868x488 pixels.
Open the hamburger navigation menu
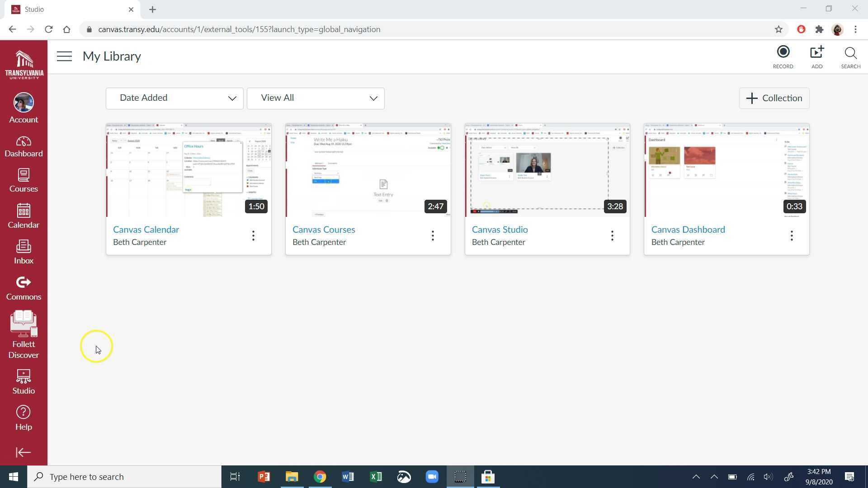tap(64, 56)
